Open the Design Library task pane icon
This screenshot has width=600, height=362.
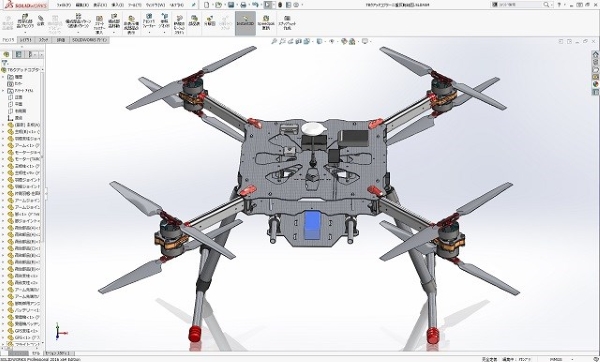pos(595,62)
